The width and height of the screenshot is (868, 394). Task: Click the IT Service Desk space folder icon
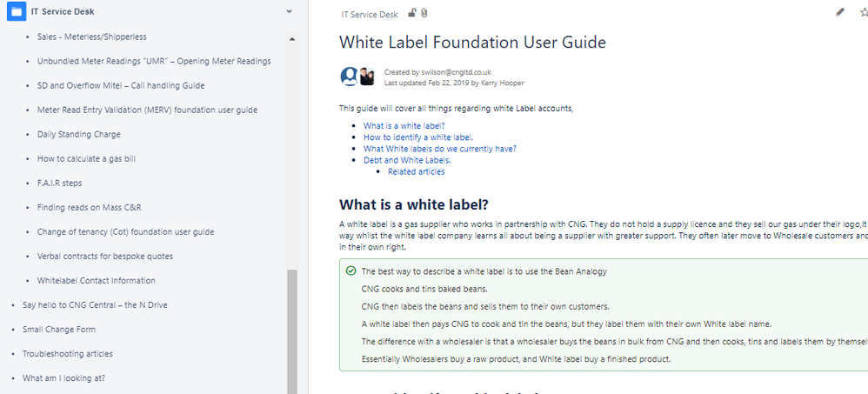point(17,11)
